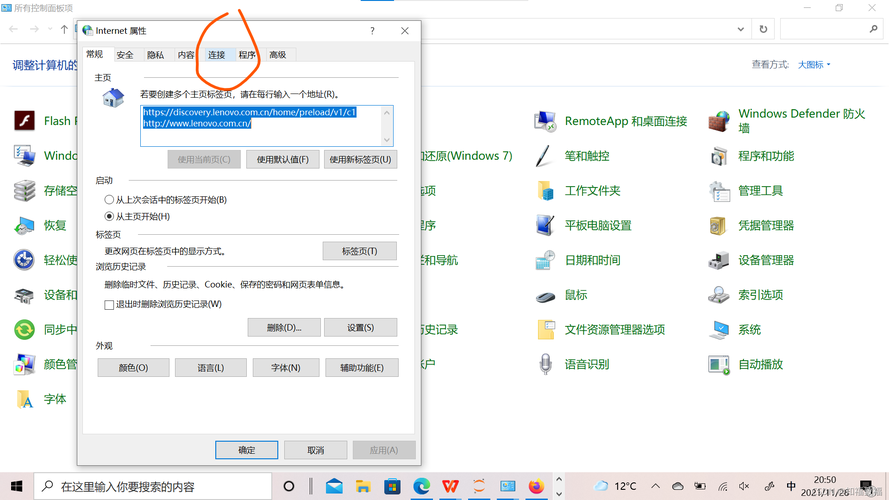Open Task View circle button

pyautogui.click(x=289, y=486)
